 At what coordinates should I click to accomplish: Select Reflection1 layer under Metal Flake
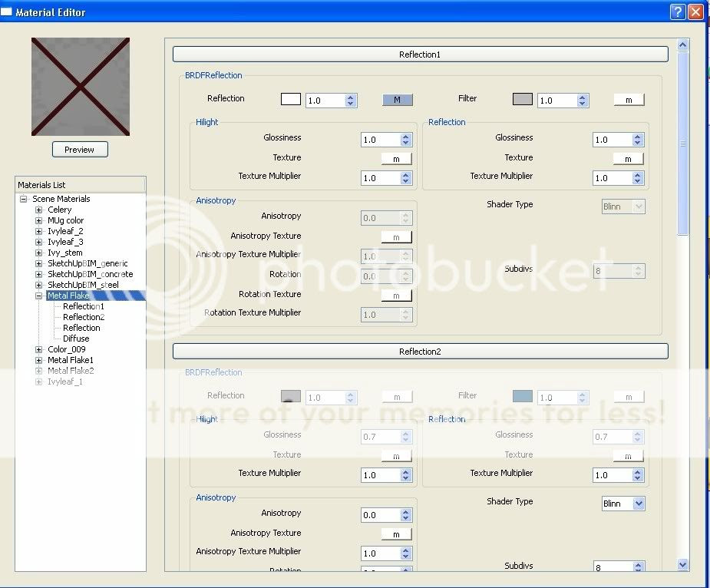(84, 306)
